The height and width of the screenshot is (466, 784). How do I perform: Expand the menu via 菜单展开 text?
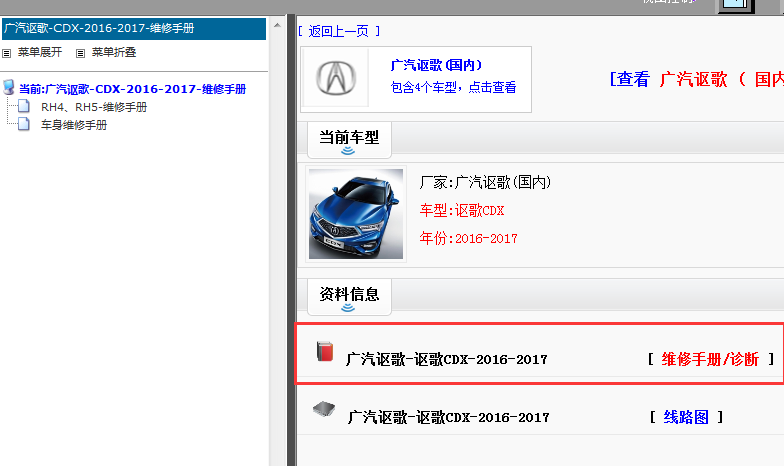click(40, 52)
